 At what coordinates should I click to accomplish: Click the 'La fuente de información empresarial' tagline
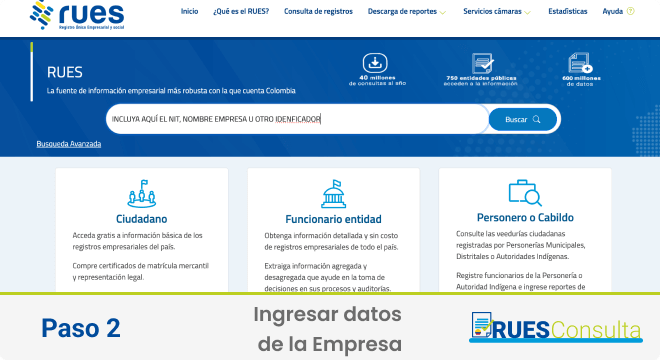171,91
